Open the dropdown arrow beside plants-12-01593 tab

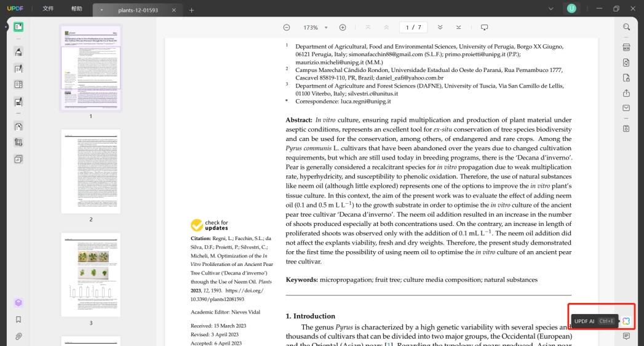pyautogui.click(x=101, y=10)
